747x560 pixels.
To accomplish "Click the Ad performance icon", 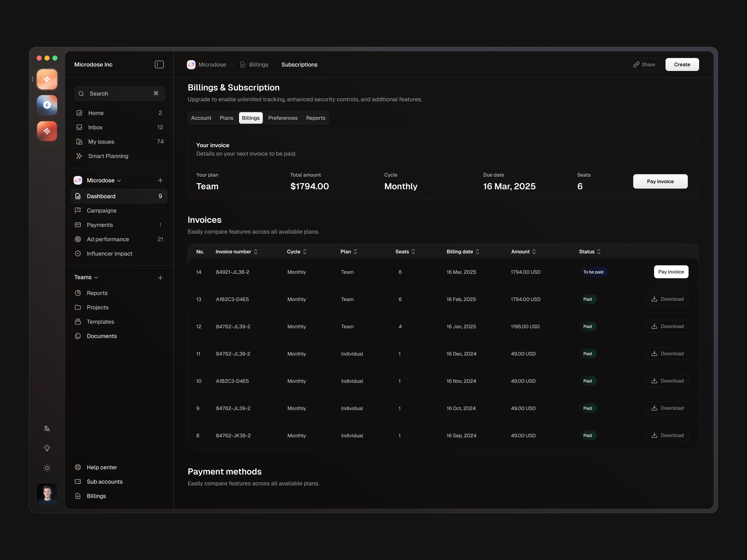I will [78, 239].
